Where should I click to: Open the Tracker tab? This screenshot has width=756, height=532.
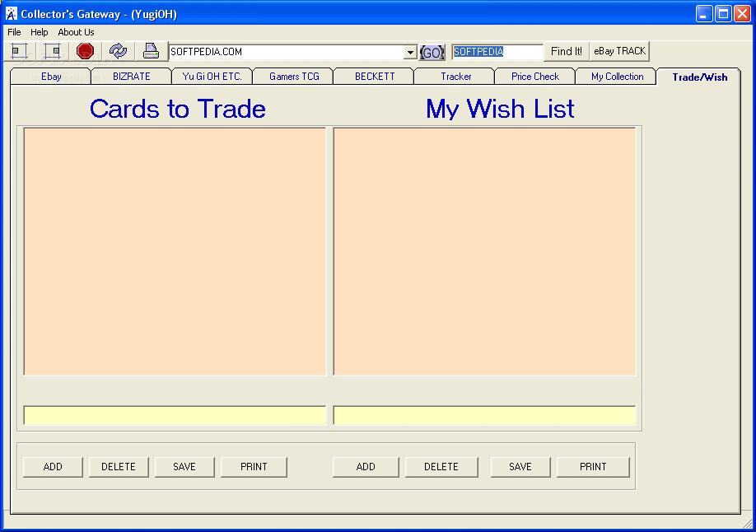pos(455,77)
